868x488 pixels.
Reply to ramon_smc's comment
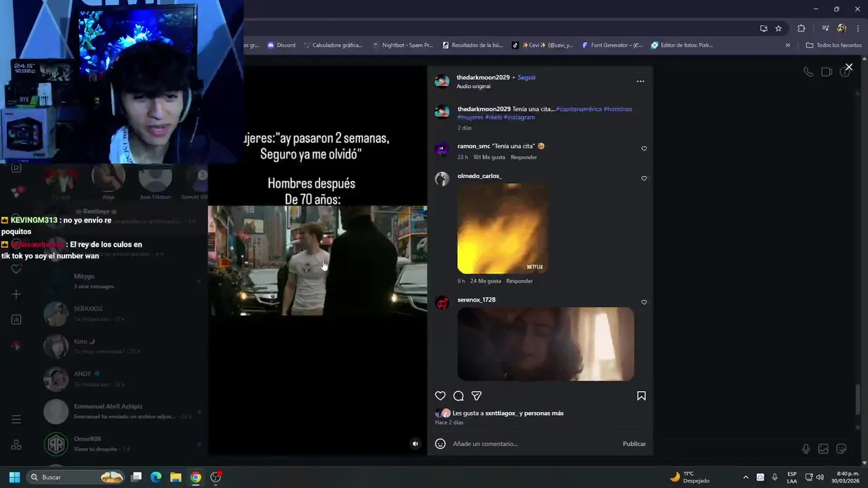524,157
